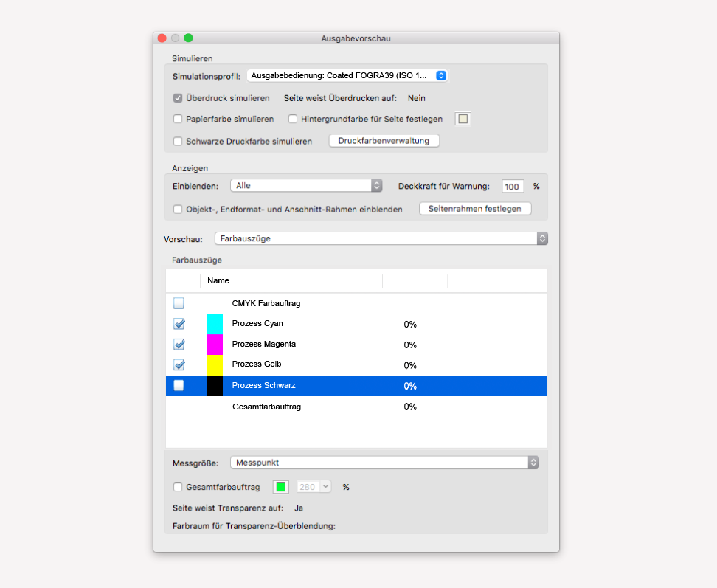Open the Messgröße dropdown showing Messpunkt
Viewport: 717px width, 588px height.
click(384, 463)
